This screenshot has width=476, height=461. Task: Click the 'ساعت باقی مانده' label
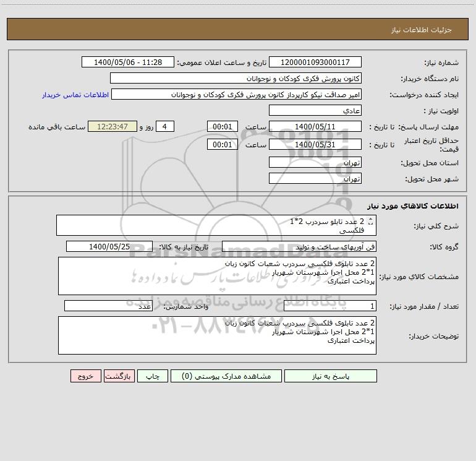pyautogui.click(x=57, y=127)
